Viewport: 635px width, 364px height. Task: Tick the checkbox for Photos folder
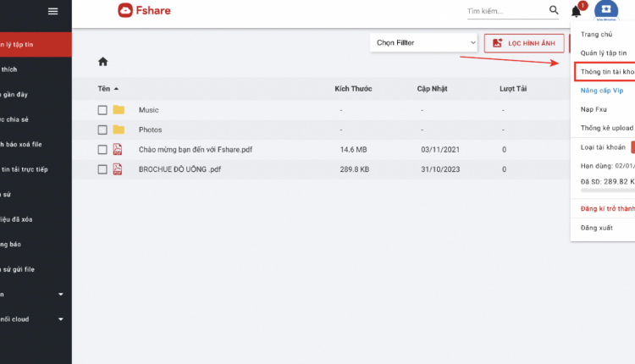click(102, 130)
